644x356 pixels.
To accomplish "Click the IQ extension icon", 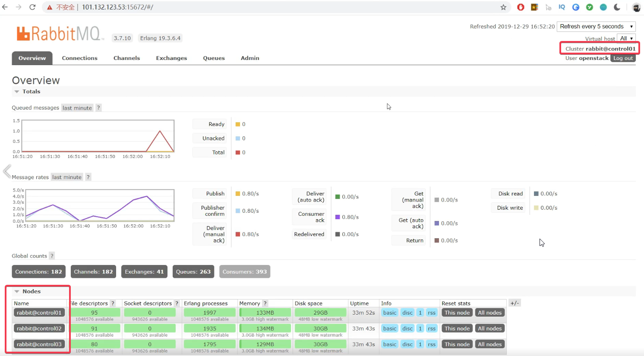I will coord(562,7).
